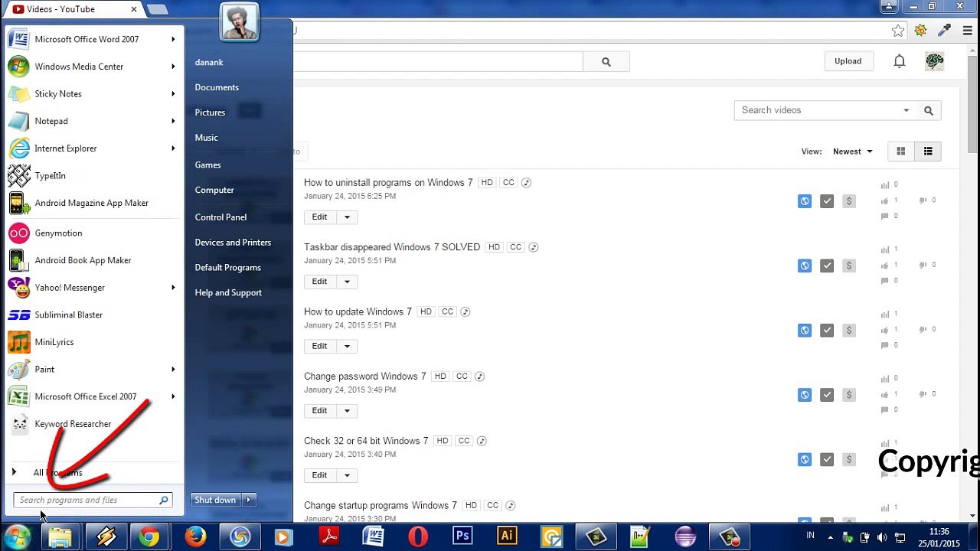980x551 pixels.
Task: Bookmark page with Chrome star icon
Action: click(898, 31)
